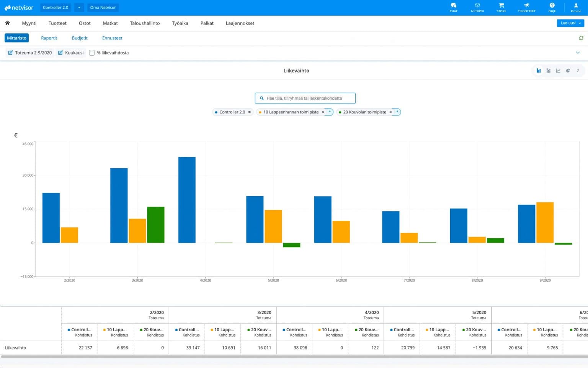Open the Taloushallinto menu

[x=145, y=23]
